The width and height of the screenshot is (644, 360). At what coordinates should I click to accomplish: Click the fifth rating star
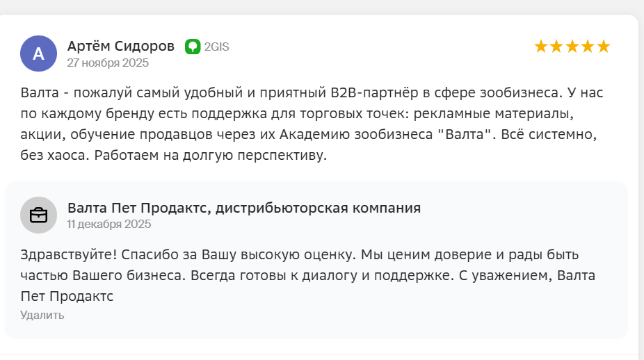[603, 47]
